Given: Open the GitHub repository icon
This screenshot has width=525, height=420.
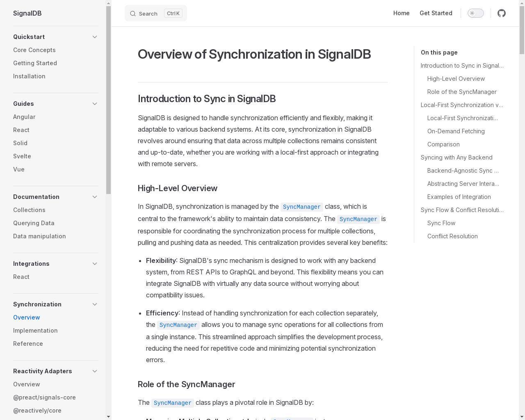Looking at the screenshot, I should point(501,13).
